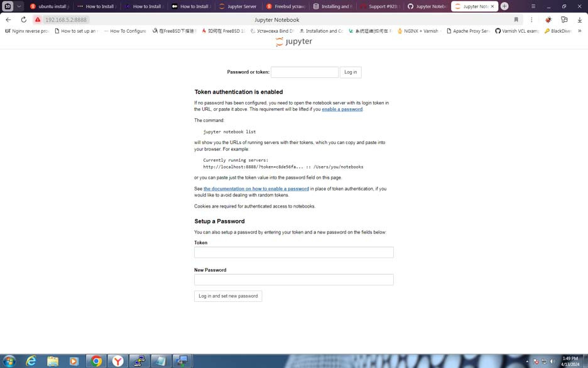Open the enable a password link
This screenshot has height=368, width=588.
click(341, 109)
